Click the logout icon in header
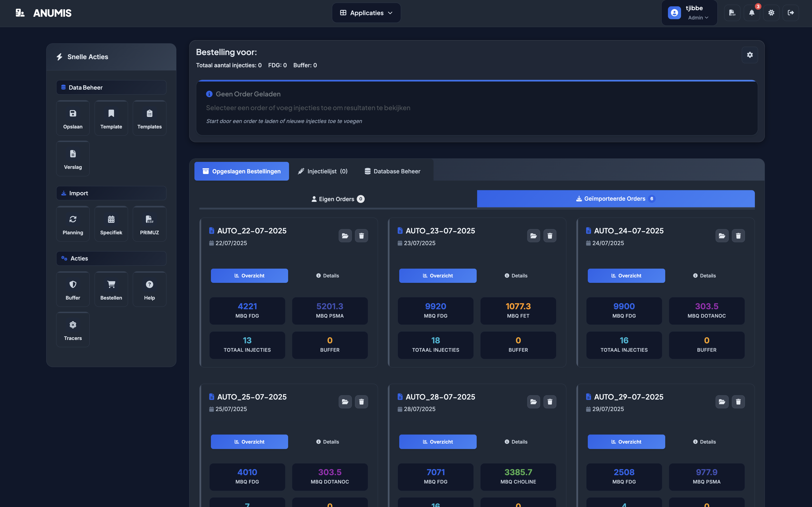 click(791, 13)
